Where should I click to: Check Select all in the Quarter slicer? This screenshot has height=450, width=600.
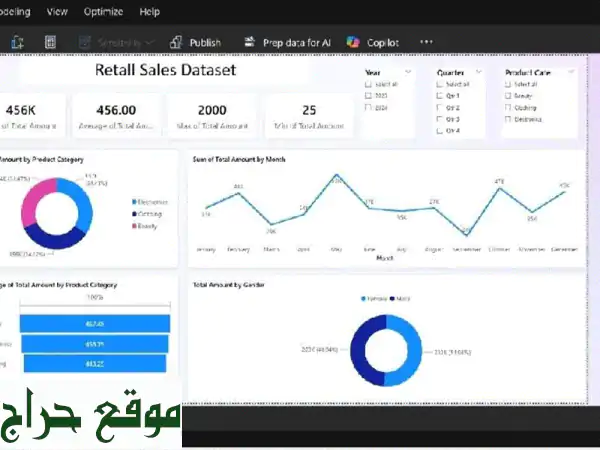[440, 84]
